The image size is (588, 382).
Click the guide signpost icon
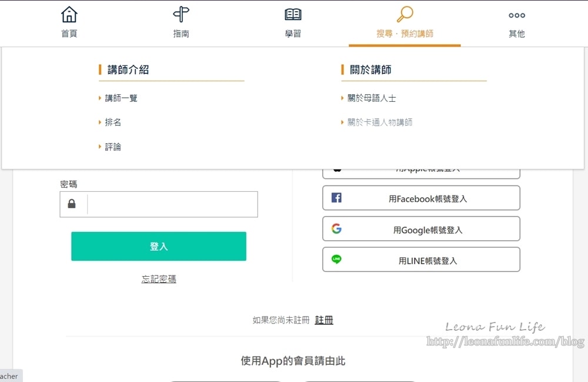[x=181, y=15]
